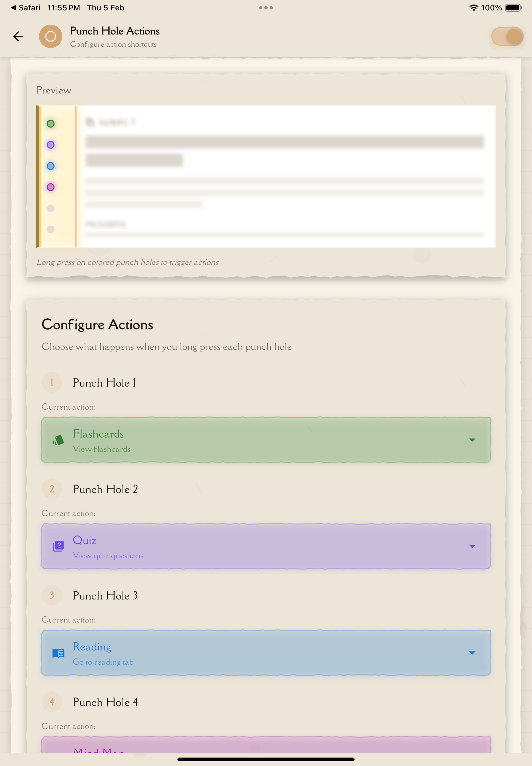This screenshot has width=532, height=766.
Task: Return to Safari via status bar link
Action: point(25,8)
